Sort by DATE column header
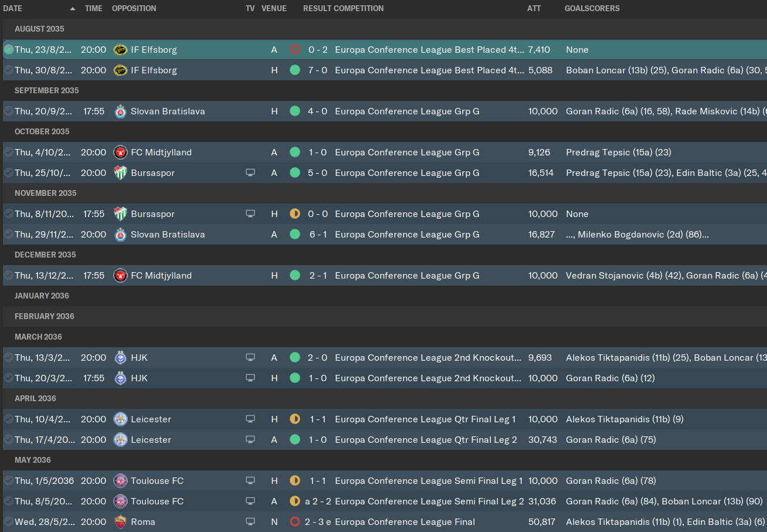 point(13,9)
